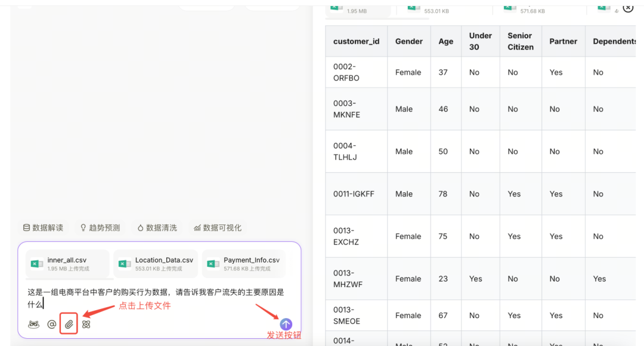The image size is (644, 346).
Task: Close the data preview panel with X
Action: [x=628, y=8]
